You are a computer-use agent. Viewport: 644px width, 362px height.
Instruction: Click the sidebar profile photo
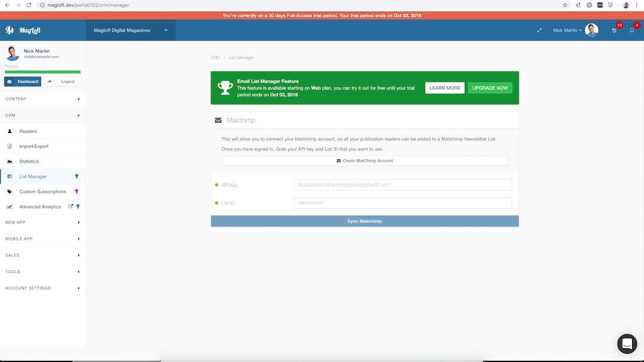[x=13, y=54]
